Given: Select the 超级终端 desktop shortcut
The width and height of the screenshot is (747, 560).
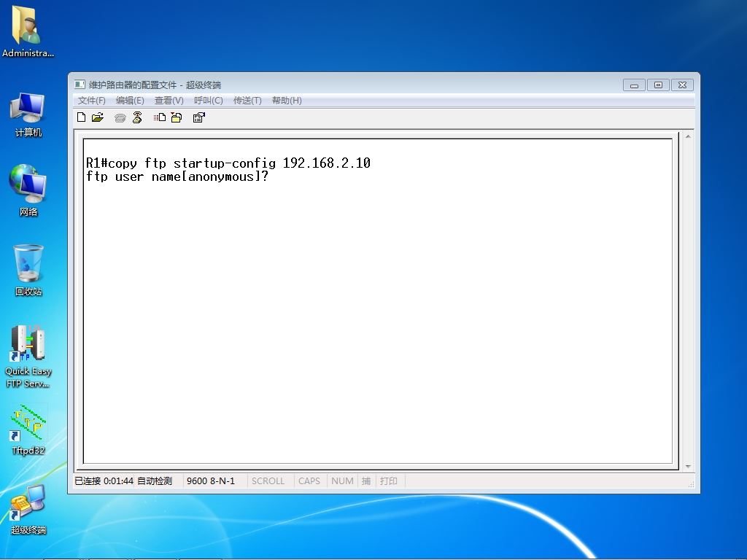Looking at the screenshot, I should [x=28, y=509].
